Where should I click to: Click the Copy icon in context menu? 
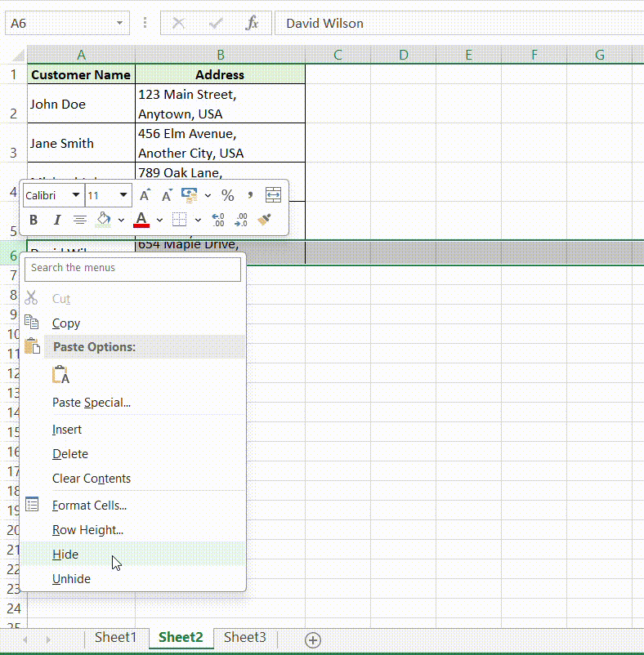tap(32, 323)
